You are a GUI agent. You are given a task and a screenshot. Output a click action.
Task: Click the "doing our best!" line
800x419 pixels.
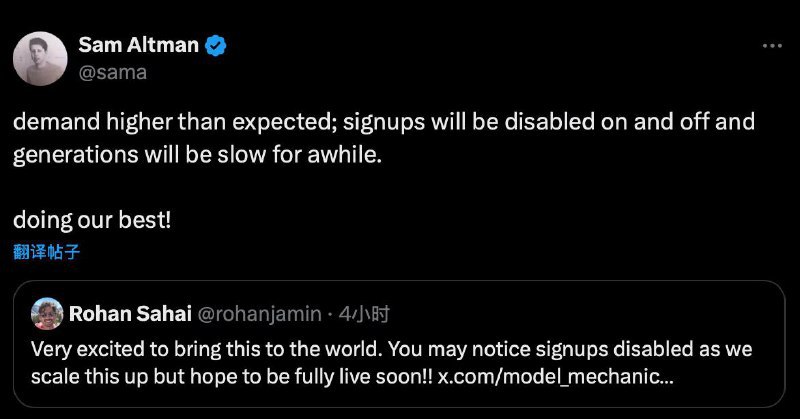(x=92, y=219)
